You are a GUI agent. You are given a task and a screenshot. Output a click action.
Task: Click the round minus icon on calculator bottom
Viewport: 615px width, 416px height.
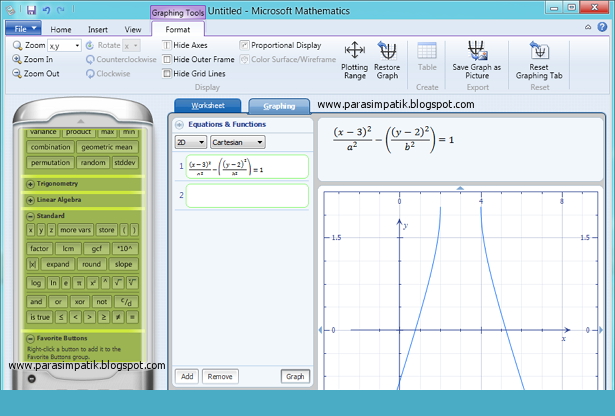[x=32, y=379]
